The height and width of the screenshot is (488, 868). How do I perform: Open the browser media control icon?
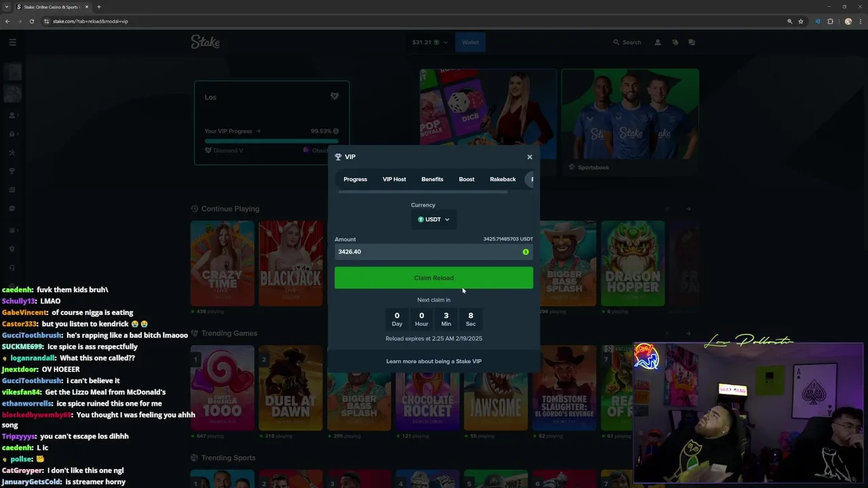tap(818, 21)
